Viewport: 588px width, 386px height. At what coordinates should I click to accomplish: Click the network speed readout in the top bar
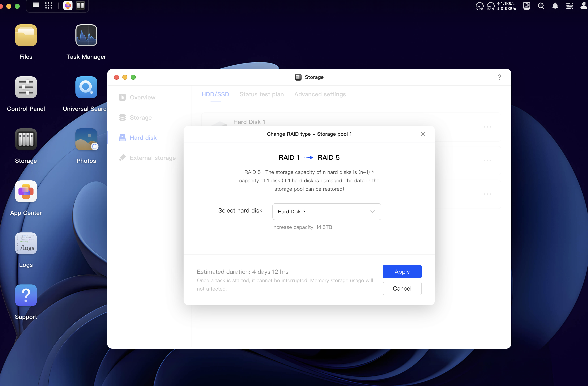click(506, 6)
